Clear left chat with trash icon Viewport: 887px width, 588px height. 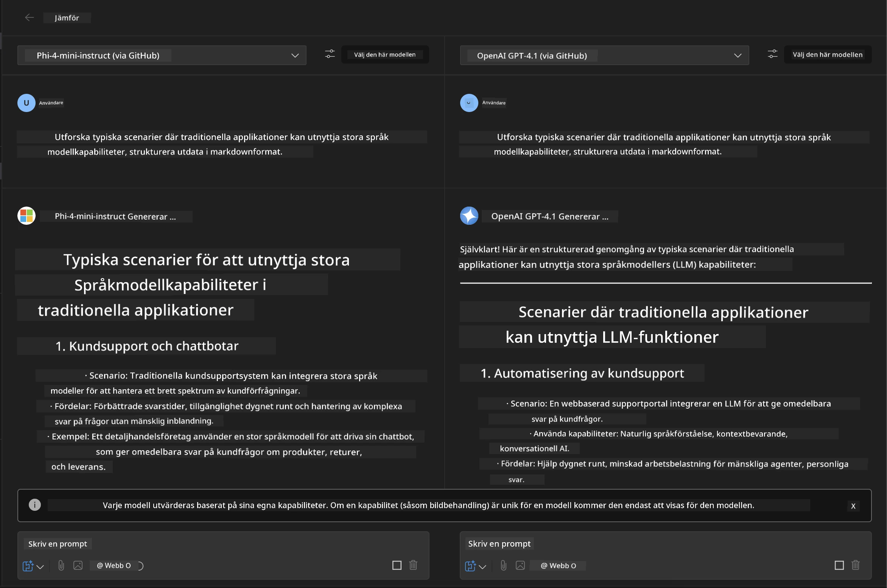point(413,565)
